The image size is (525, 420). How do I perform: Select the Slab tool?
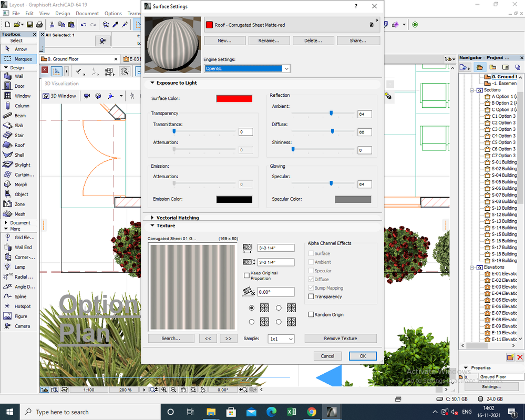(19, 125)
